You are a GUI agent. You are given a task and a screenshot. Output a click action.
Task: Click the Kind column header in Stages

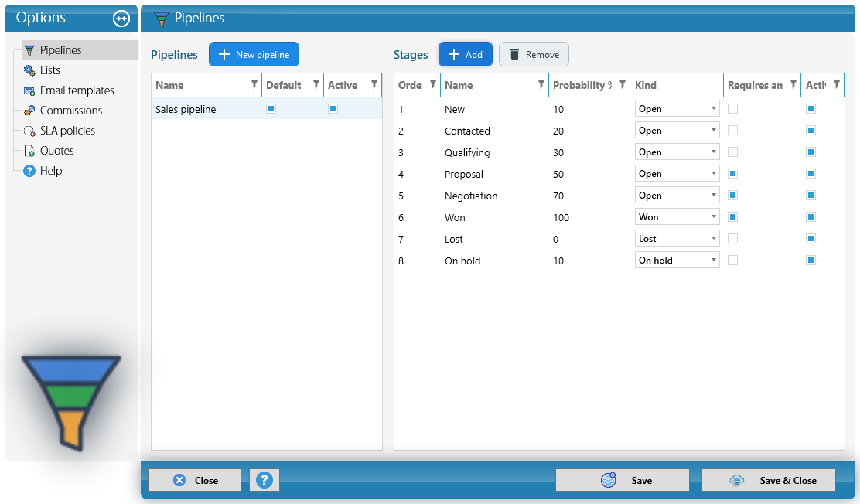coord(677,85)
